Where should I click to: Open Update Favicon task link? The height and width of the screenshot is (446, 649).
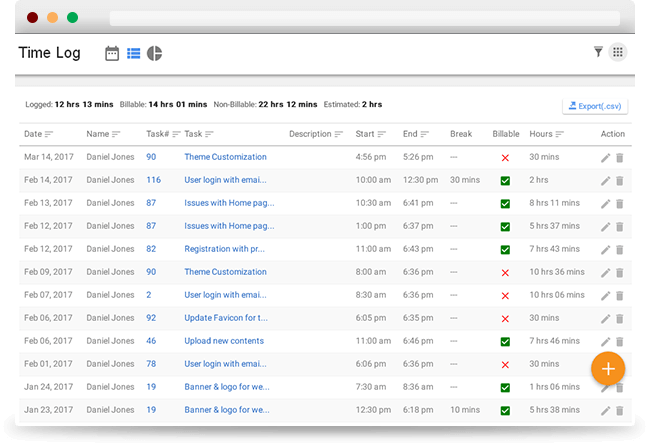(x=226, y=318)
